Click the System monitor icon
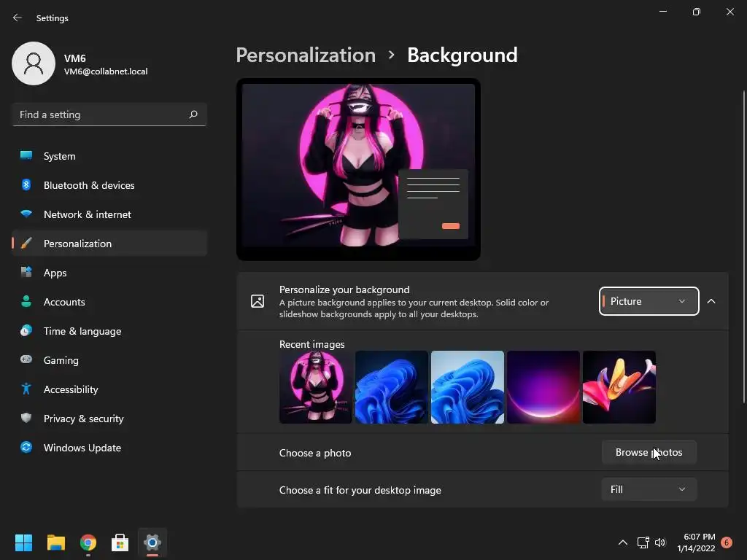This screenshot has width=747, height=560. coord(26,156)
